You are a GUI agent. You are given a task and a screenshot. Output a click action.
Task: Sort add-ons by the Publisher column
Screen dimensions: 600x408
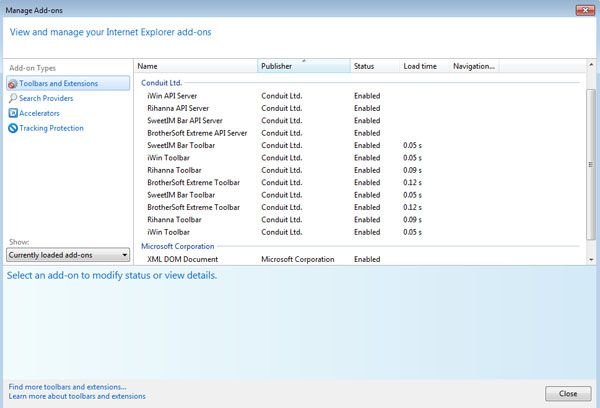coord(304,66)
